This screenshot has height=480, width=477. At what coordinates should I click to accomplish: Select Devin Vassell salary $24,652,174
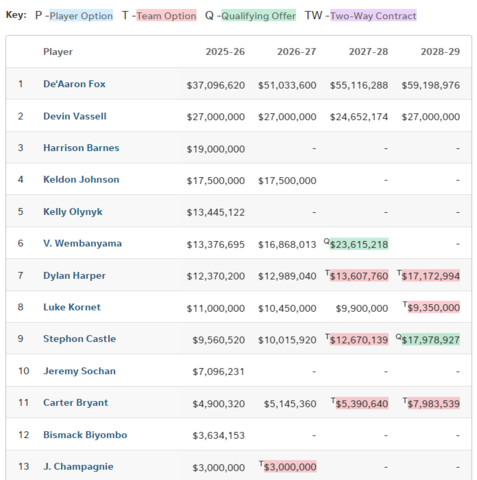(x=359, y=117)
